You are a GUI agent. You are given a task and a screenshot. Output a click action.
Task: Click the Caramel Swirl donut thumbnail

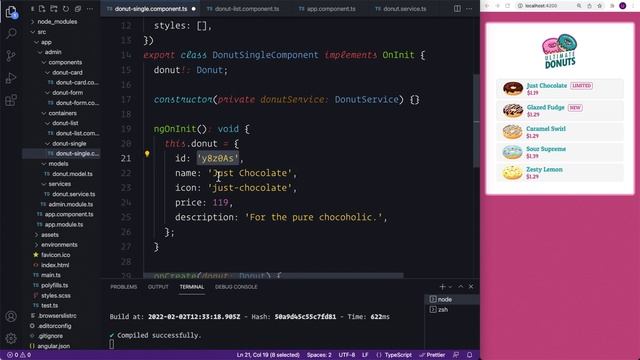click(x=512, y=132)
